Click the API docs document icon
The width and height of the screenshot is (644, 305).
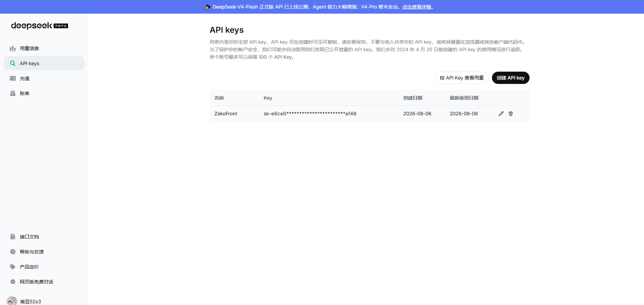click(x=13, y=237)
